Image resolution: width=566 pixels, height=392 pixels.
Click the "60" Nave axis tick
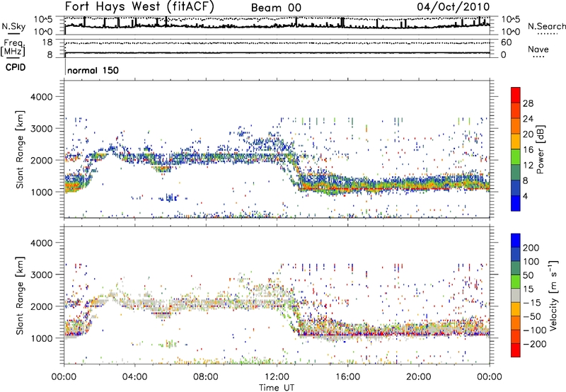click(x=506, y=42)
